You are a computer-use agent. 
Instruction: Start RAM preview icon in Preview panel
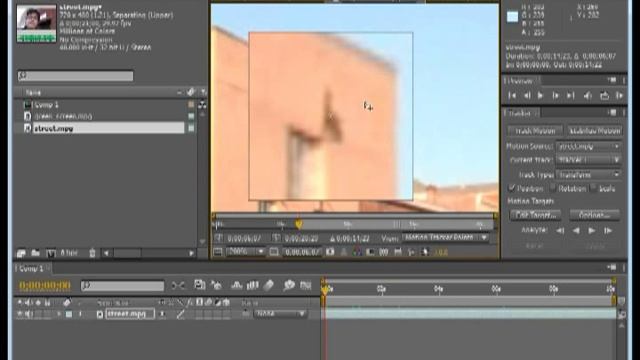(x=620, y=96)
